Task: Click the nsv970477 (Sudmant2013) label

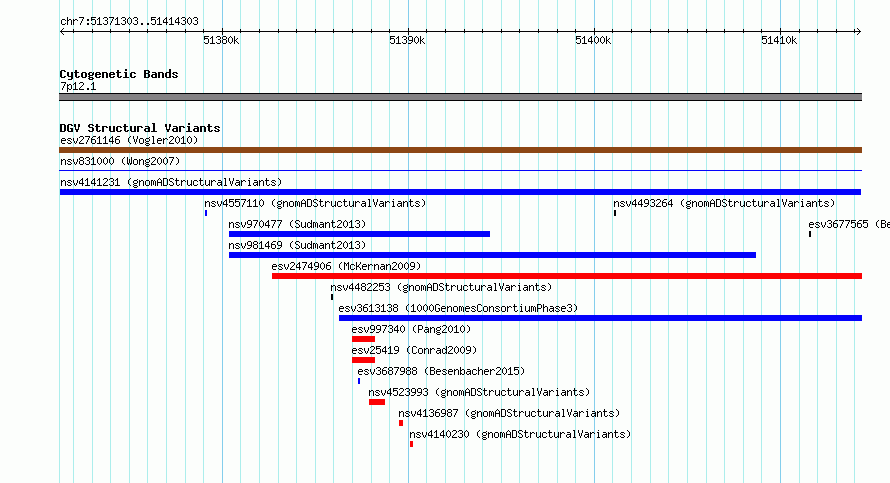Action: 297,224
